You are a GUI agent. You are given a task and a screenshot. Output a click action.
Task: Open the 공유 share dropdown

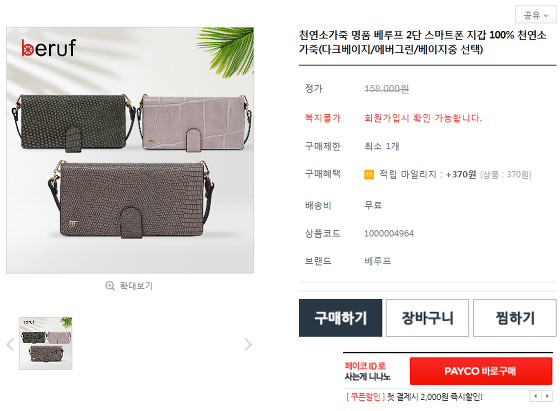point(535,15)
